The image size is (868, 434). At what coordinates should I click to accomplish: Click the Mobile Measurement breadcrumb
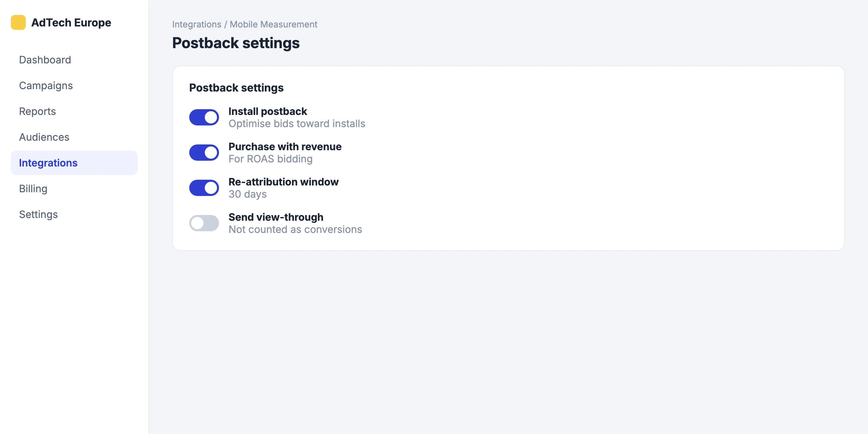[x=273, y=24]
